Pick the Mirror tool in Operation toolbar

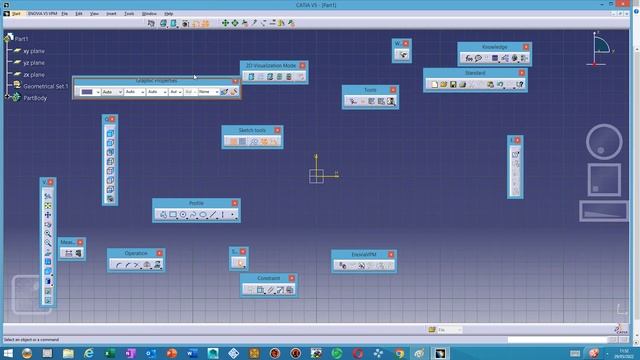pyautogui.click(x=147, y=265)
